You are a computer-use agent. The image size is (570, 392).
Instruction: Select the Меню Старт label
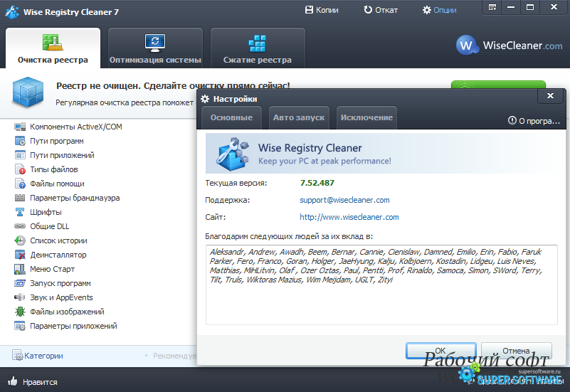[53, 269]
